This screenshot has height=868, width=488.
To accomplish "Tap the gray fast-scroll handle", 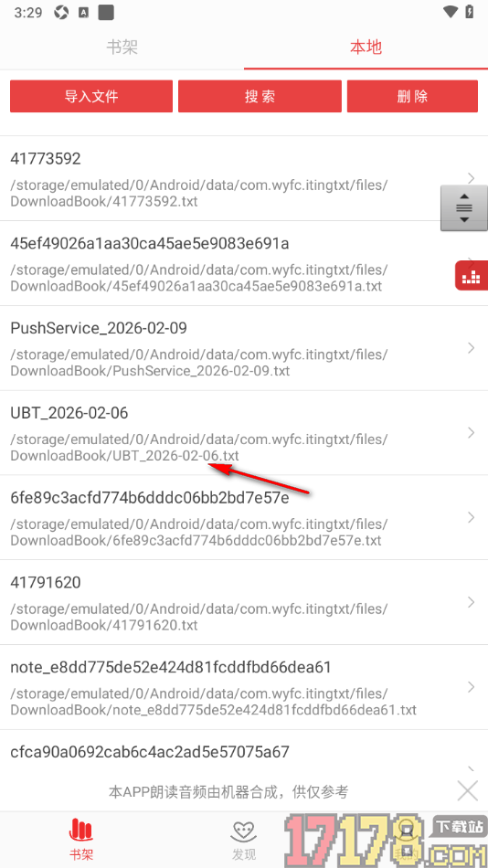I will coord(464,208).
